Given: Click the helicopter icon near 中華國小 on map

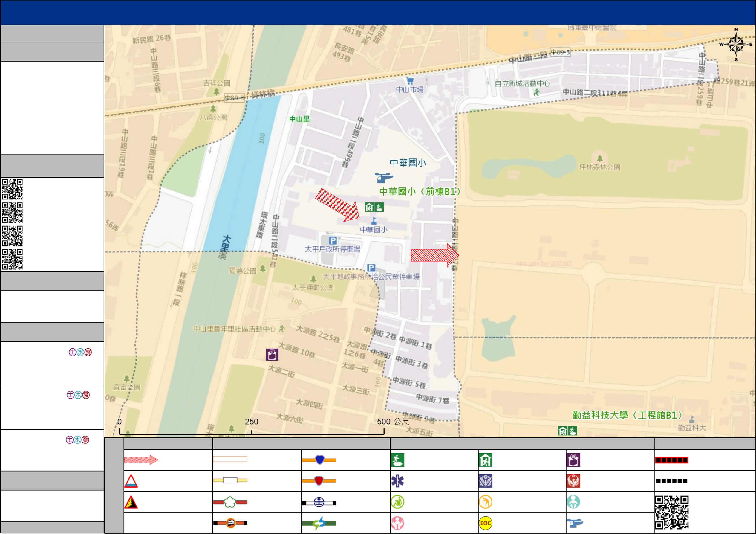Looking at the screenshot, I should tap(384, 178).
